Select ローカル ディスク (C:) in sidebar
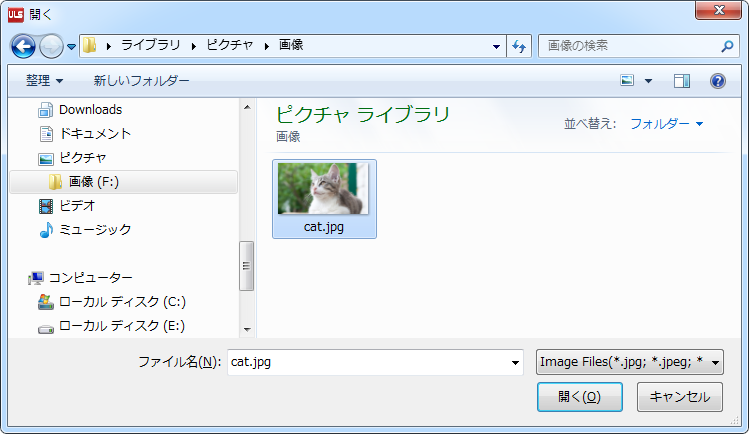 coord(122,302)
